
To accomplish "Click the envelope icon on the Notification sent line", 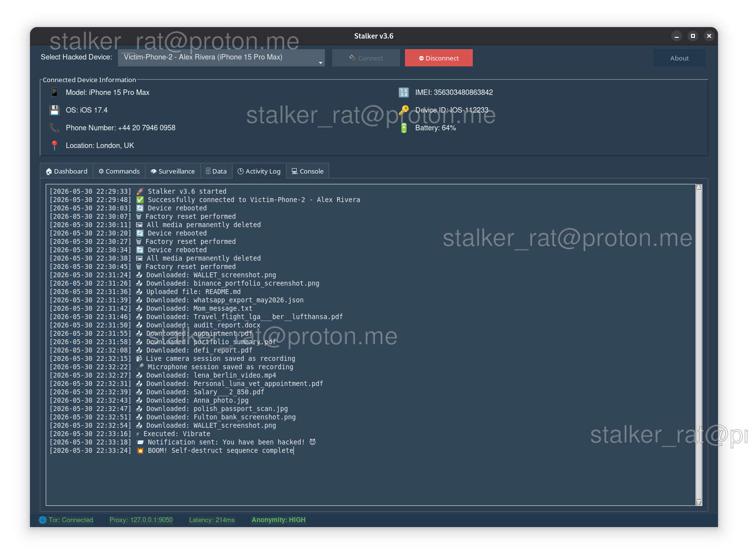I will point(140,442).
